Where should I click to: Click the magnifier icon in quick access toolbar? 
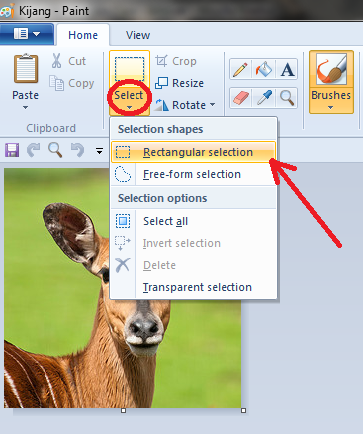pos(55,150)
